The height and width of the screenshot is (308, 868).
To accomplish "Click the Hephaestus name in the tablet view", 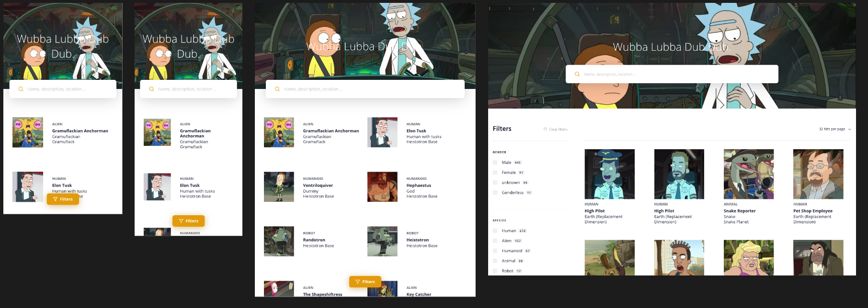I will pos(419,186).
